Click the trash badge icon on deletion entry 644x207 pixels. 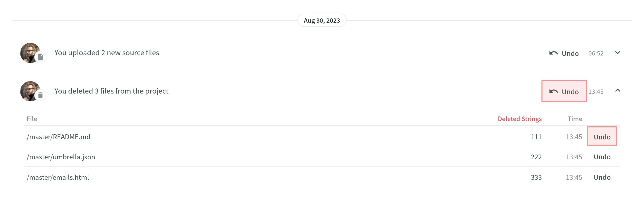[40, 96]
